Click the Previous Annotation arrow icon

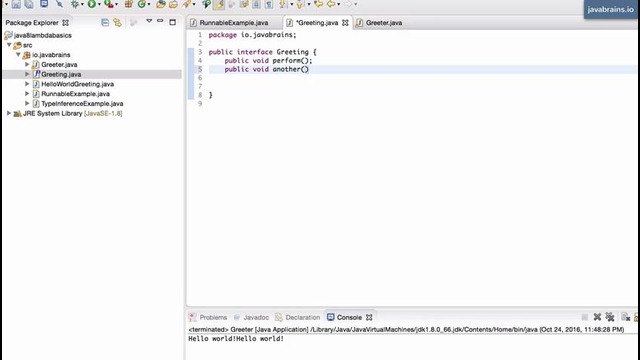coord(300,4)
